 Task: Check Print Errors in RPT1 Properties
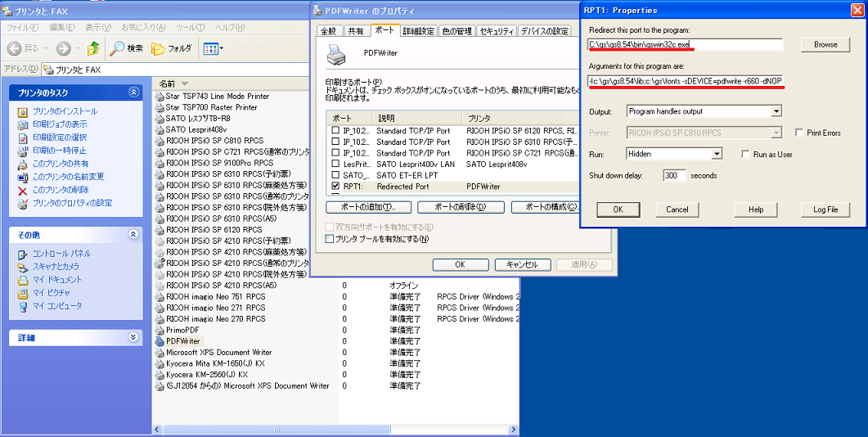(x=799, y=133)
